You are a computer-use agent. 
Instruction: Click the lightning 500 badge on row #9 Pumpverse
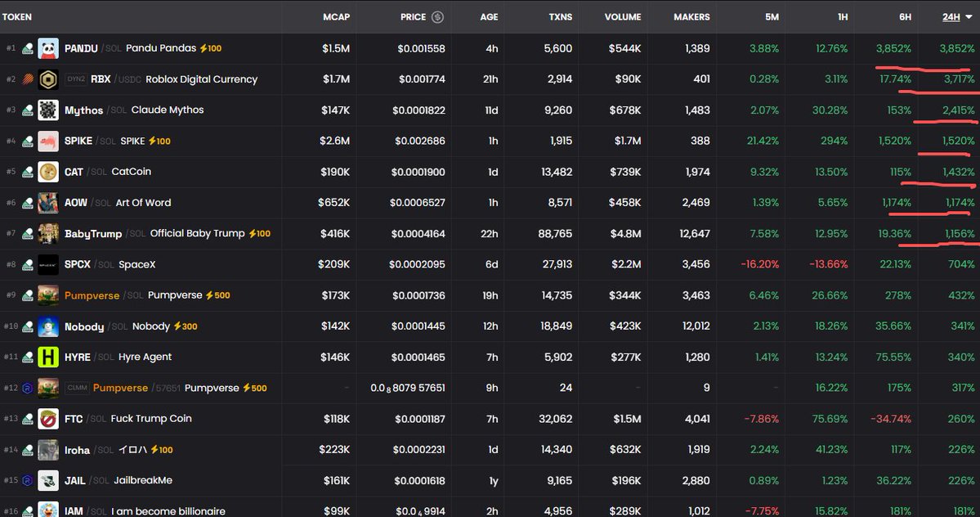tap(217, 295)
